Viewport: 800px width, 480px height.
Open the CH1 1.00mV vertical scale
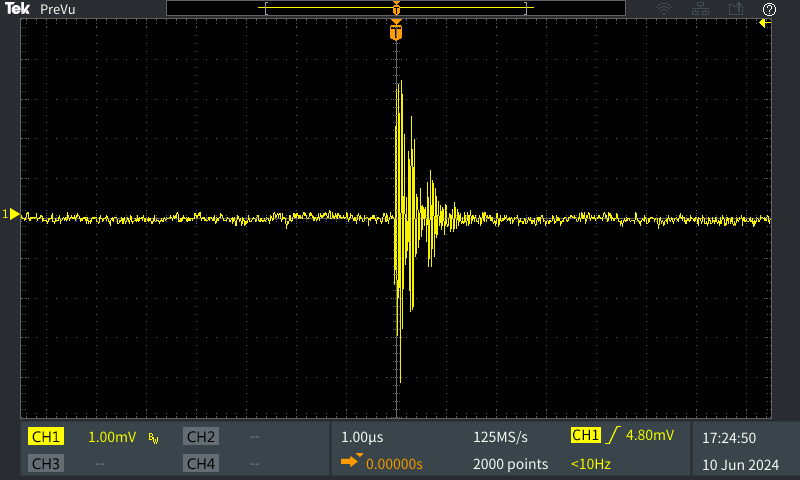click(x=112, y=437)
